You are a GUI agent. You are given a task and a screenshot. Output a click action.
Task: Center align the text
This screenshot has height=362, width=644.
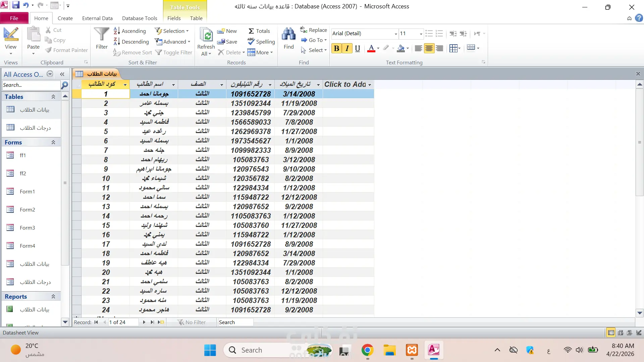[x=429, y=48]
